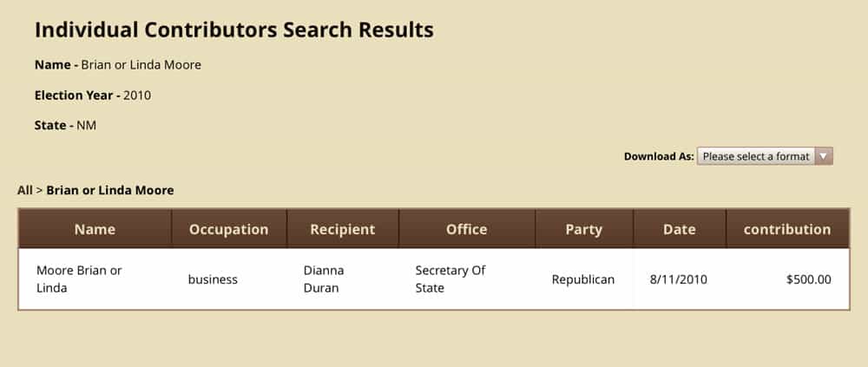Click the Republican party cell
The image size is (868, 367).
pyautogui.click(x=583, y=279)
